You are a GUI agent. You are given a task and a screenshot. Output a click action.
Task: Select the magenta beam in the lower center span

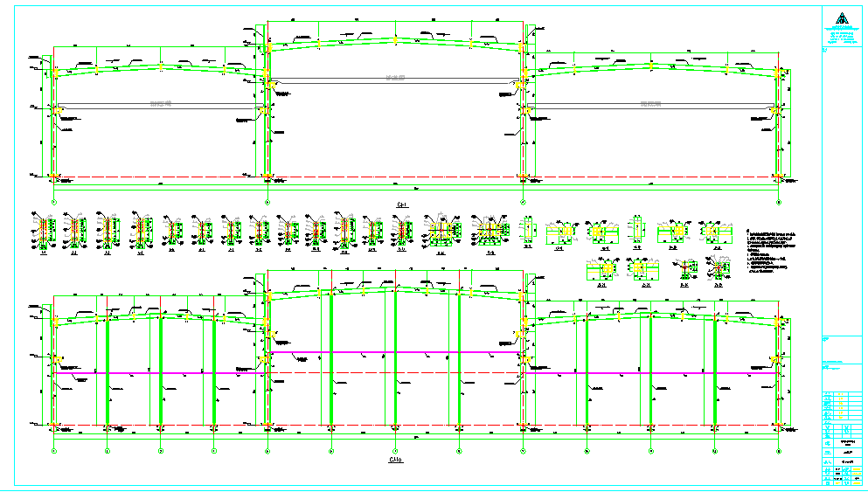click(x=395, y=352)
